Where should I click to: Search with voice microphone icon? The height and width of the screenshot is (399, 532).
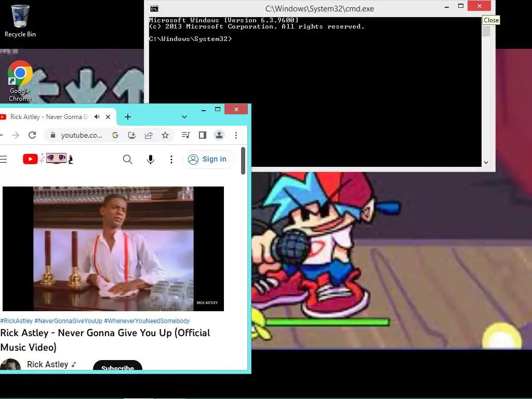[151, 159]
